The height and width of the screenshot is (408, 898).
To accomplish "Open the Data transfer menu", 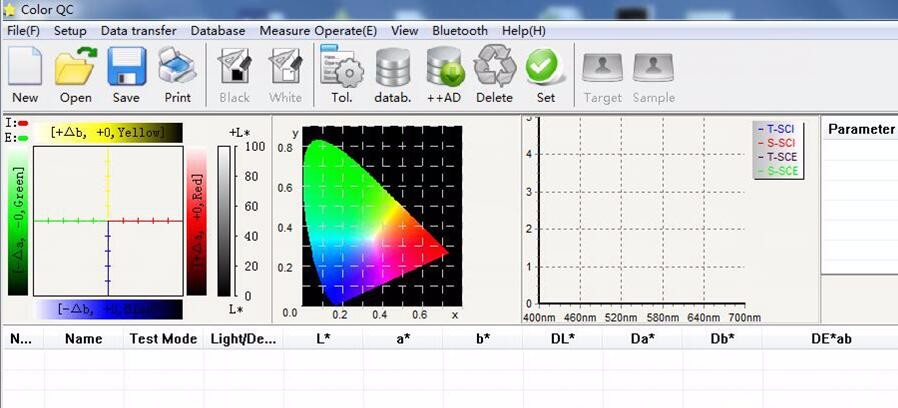I will tap(139, 31).
